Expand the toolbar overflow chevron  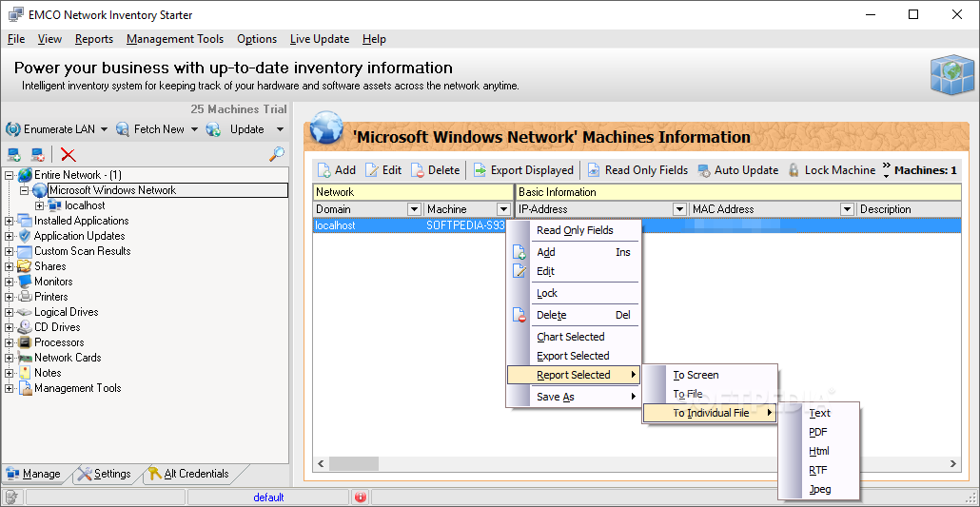pos(886,170)
